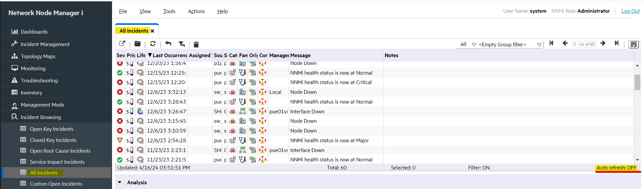Collapse the Analysis panel

(120, 182)
